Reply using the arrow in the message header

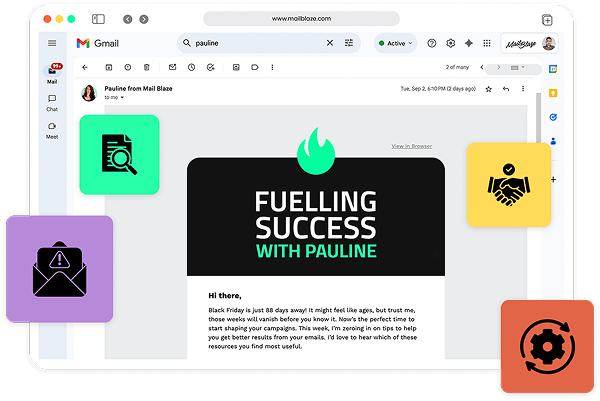506,89
